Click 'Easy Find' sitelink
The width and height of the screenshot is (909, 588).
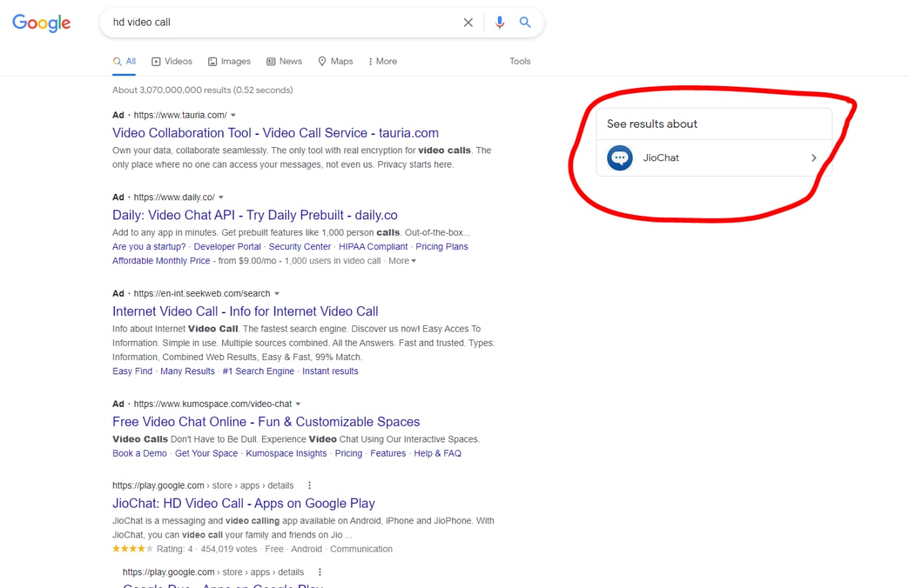[x=132, y=371]
